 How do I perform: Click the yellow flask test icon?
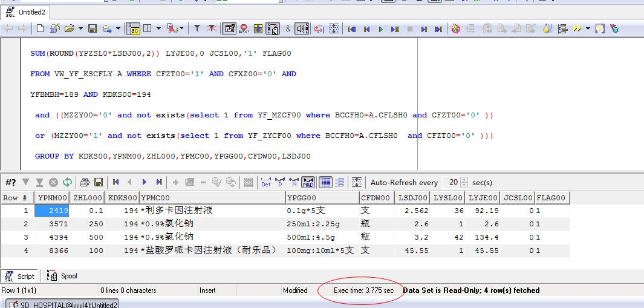click(547, 29)
